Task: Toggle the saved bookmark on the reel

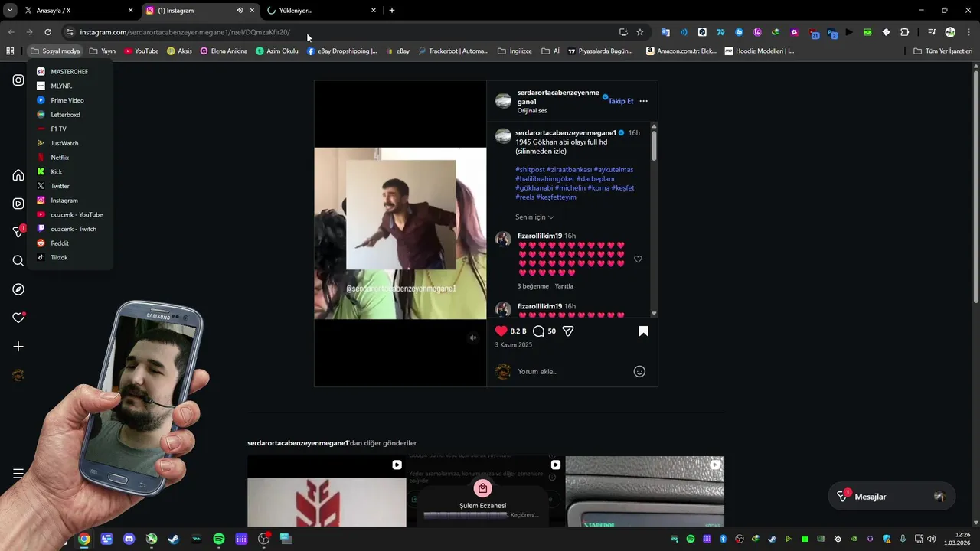Action: tap(643, 331)
